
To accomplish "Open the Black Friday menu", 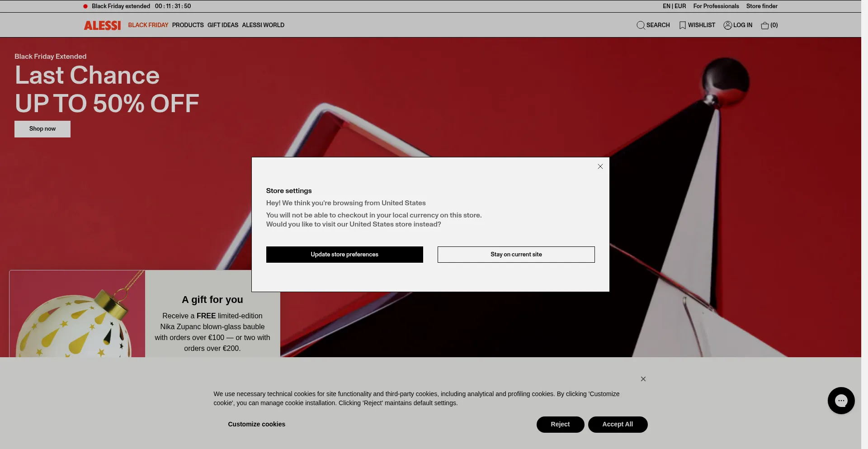I will [148, 25].
